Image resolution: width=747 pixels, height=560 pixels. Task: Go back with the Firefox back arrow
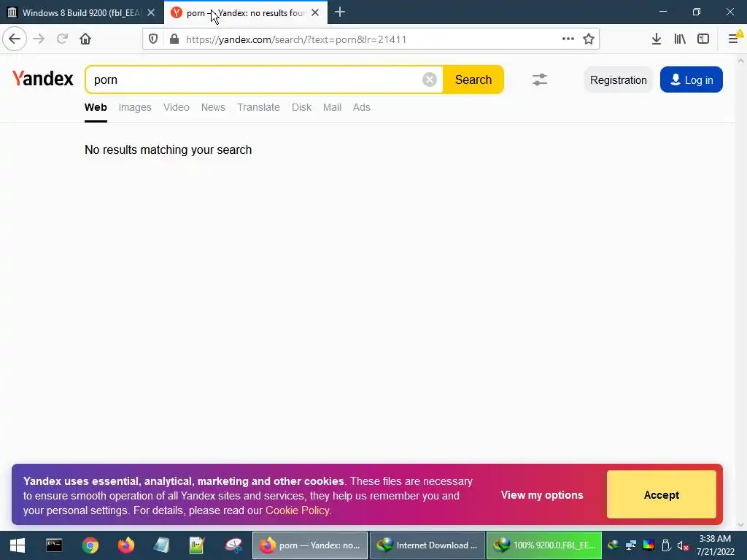(15, 39)
